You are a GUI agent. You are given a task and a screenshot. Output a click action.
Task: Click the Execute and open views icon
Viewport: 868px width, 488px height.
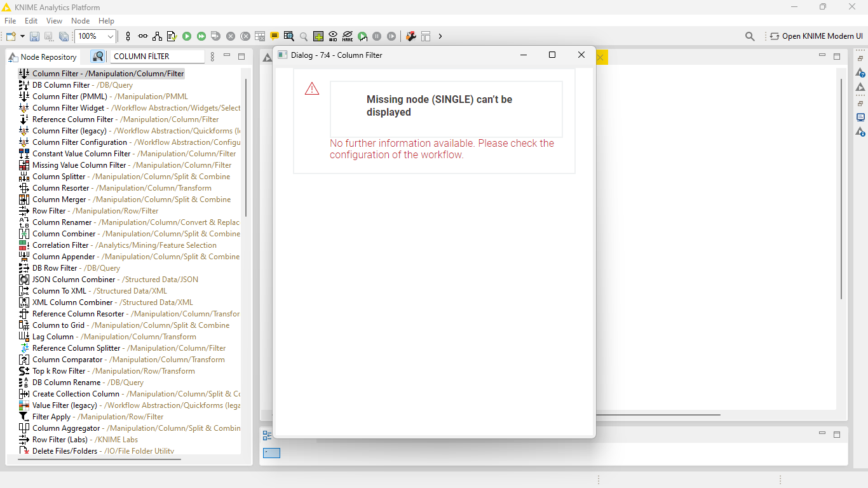coord(216,36)
